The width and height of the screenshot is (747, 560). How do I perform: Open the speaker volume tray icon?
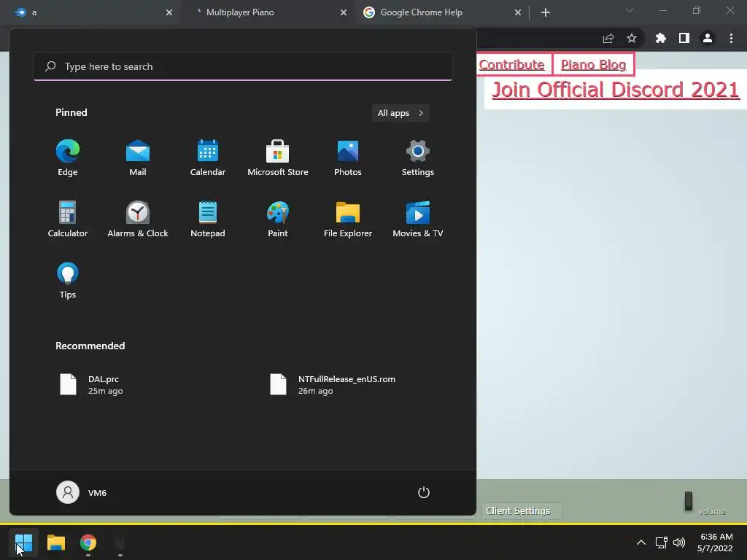pos(679,542)
